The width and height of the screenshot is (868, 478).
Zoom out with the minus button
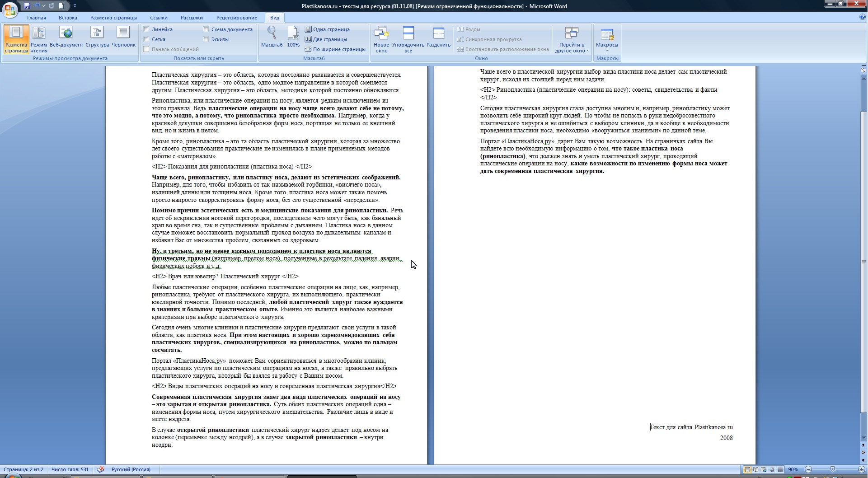pos(808,469)
